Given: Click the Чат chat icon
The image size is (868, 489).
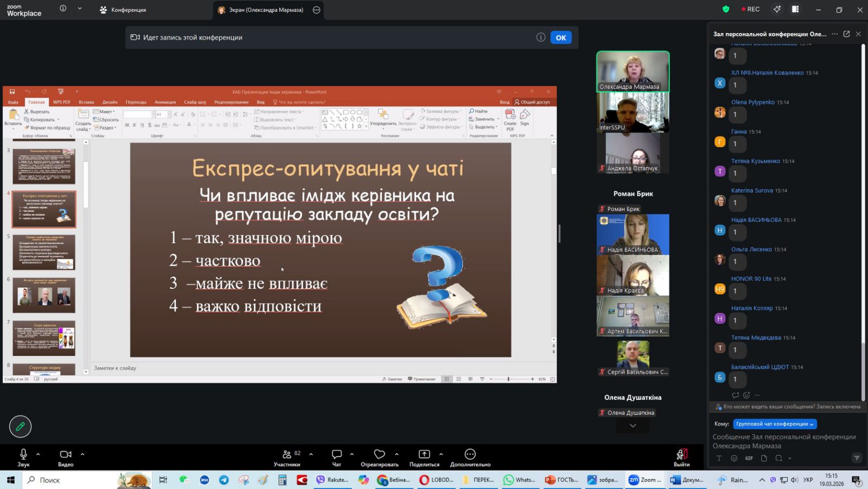Looking at the screenshot, I should 336,458.
